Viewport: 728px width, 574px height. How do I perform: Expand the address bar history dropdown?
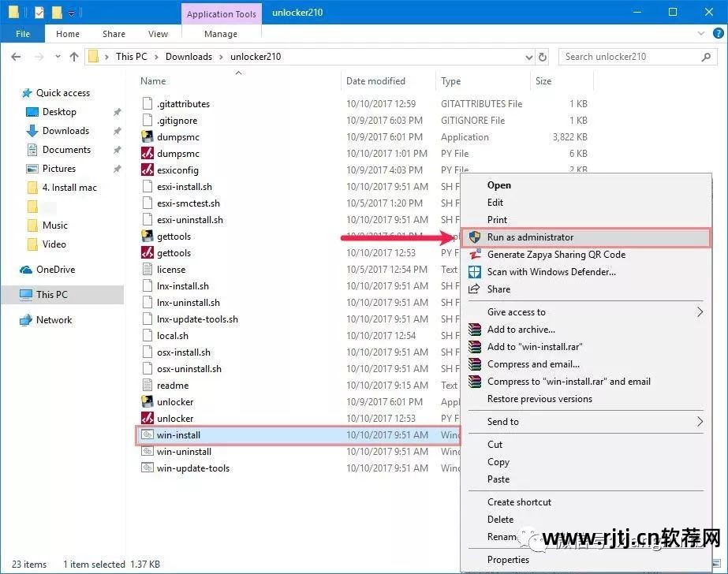pyautogui.click(x=528, y=57)
